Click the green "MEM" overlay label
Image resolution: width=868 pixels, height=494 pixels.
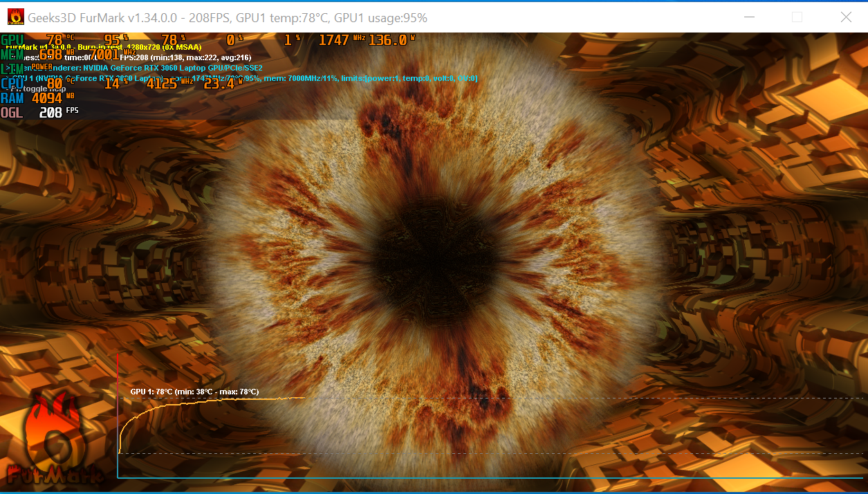point(12,55)
